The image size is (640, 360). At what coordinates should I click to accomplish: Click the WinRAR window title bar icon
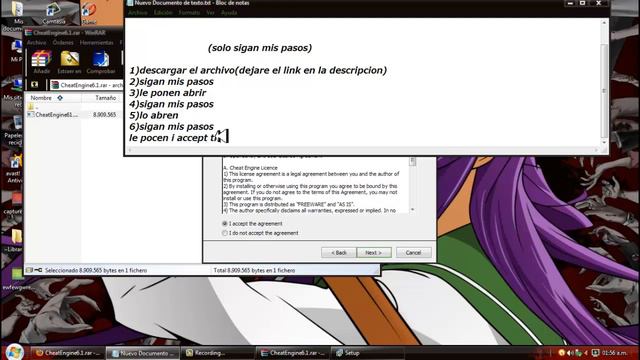click(x=29, y=33)
